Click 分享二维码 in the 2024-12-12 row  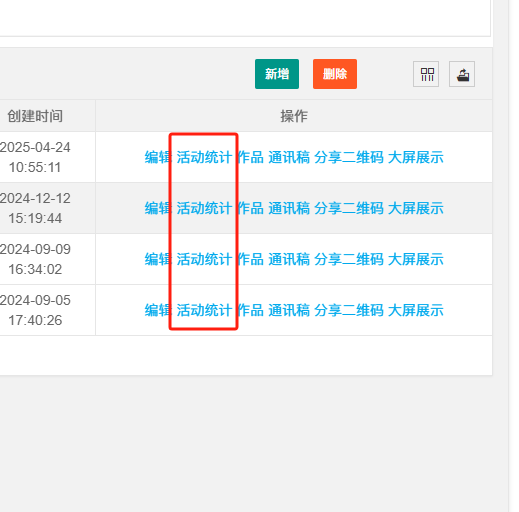pos(349,208)
